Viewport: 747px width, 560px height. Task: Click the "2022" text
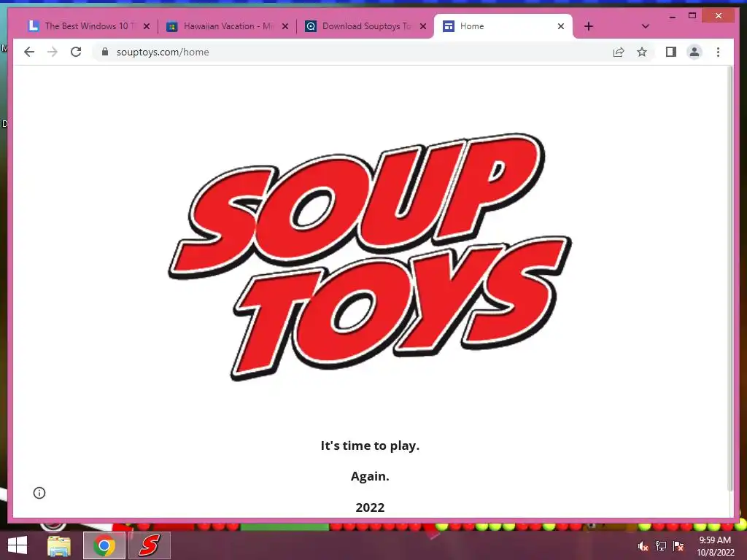click(x=370, y=507)
